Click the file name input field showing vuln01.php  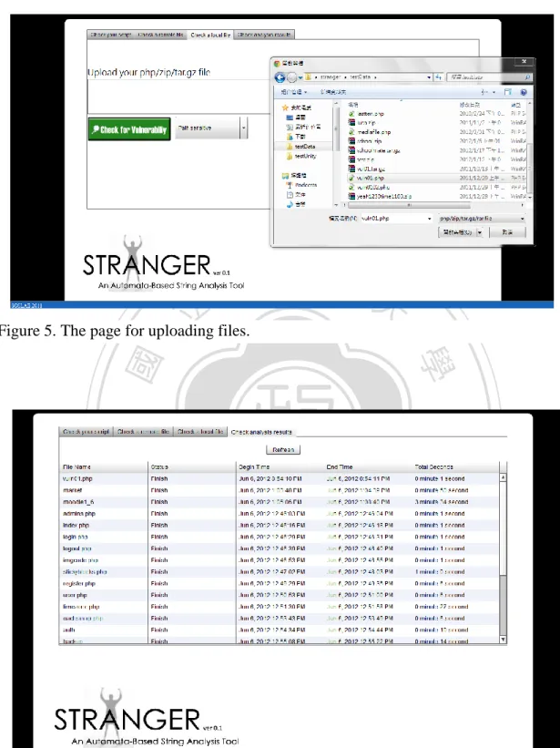click(x=392, y=219)
